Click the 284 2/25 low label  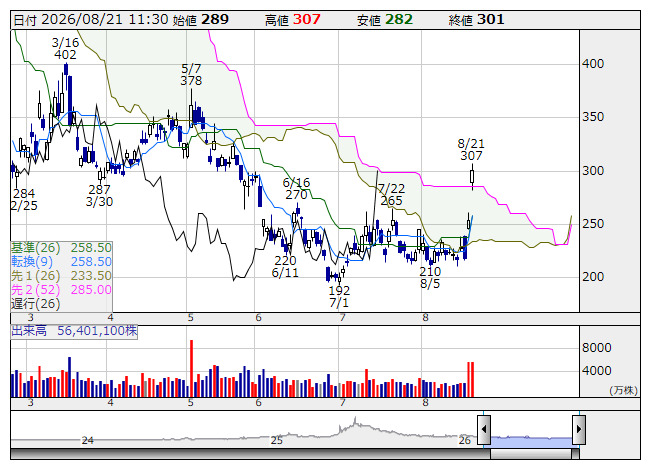tap(24, 199)
